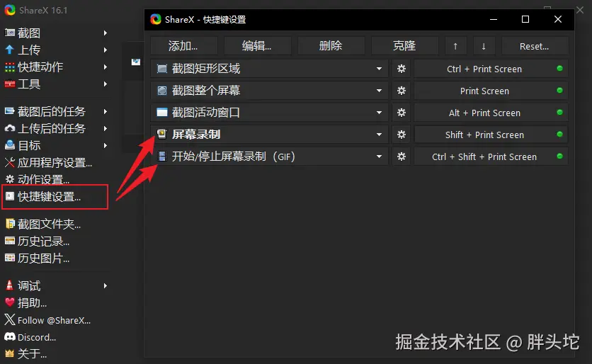Open the 截图矩形区域 task dropdown
Image resolution: width=592 pixels, height=364 pixels.
tap(379, 69)
